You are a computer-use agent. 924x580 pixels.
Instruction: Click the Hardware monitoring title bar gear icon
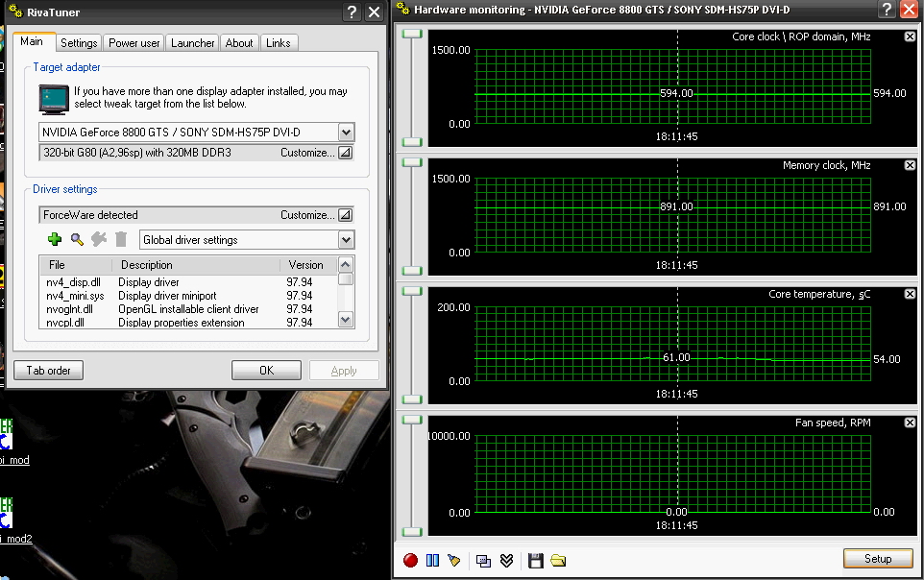403,9
